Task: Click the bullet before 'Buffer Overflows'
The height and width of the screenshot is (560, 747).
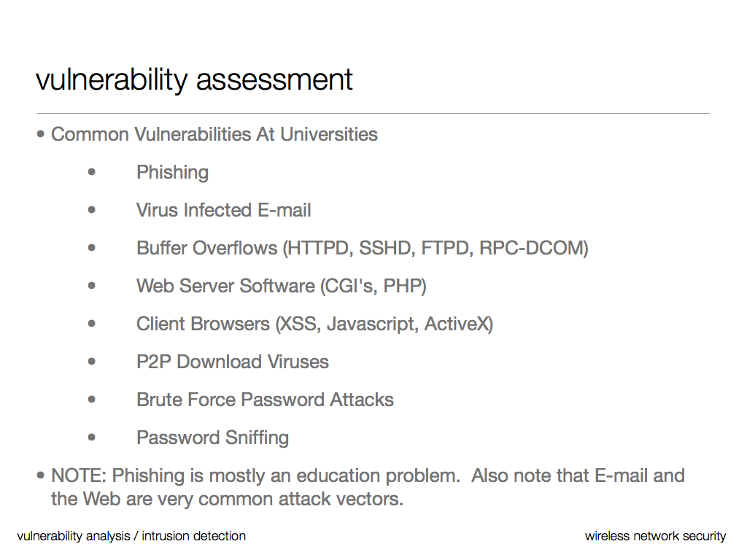Action: click(x=92, y=248)
